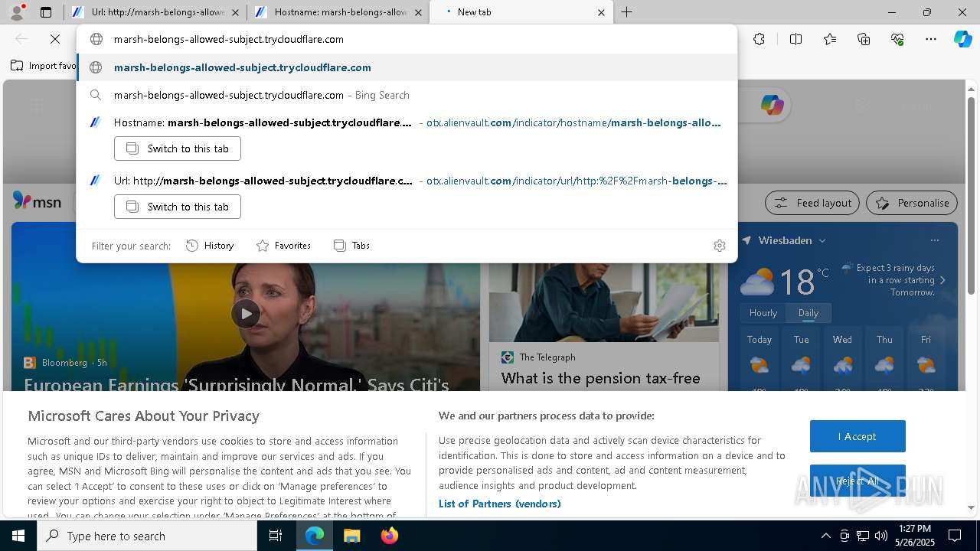Open Feed layout options
Screen dimensions: 980x551
click(812, 203)
